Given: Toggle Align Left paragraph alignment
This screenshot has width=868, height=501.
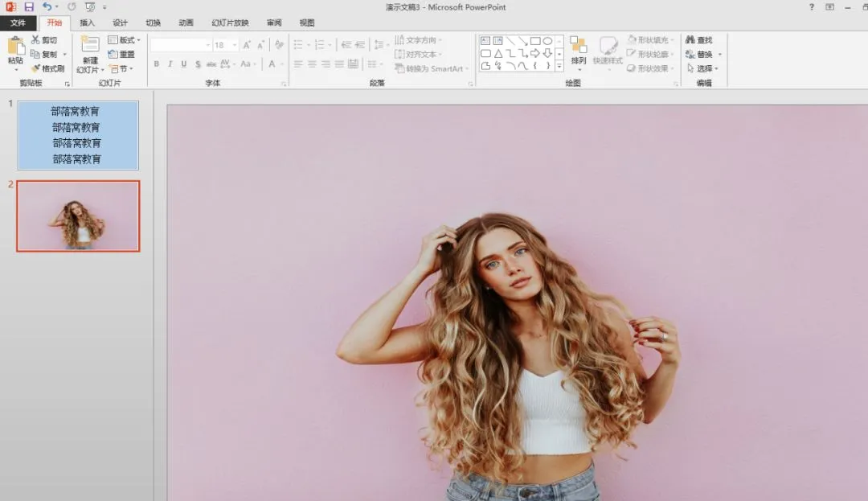Looking at the screenshot, I should (x=298, y=64).
